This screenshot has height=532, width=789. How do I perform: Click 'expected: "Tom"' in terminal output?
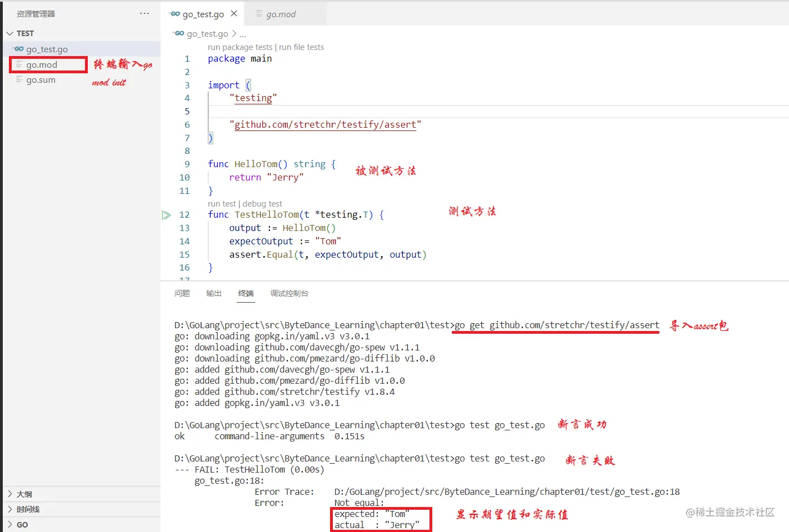coord(372,514)
